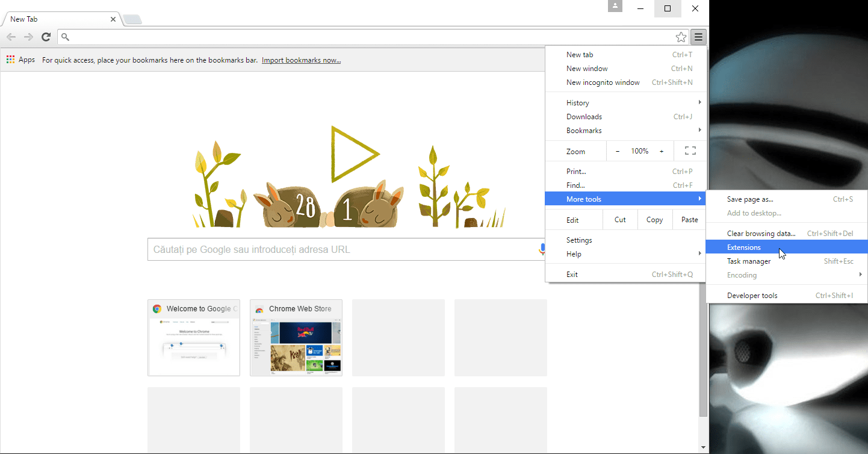Open the Welcome to Google Chrome thumbnail
This screenshot has width=868, height=454.
tap(194, 338)
